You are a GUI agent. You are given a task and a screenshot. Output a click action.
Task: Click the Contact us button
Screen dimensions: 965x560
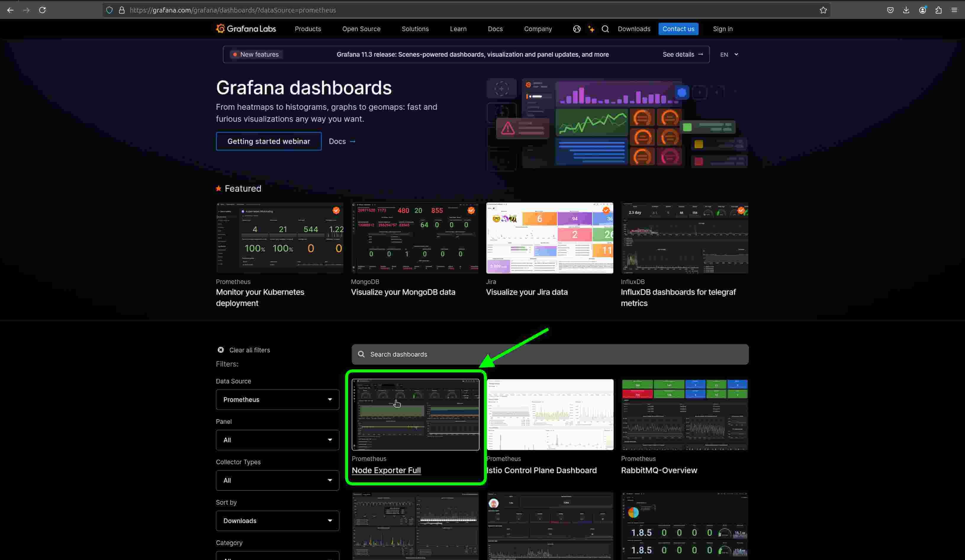[x=678, y=29]
